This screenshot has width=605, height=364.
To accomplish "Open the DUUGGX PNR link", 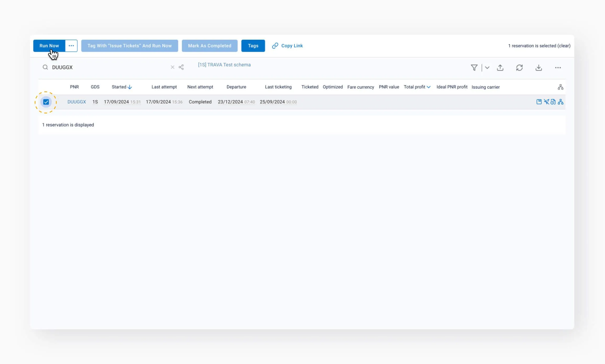I will point(77,102).
